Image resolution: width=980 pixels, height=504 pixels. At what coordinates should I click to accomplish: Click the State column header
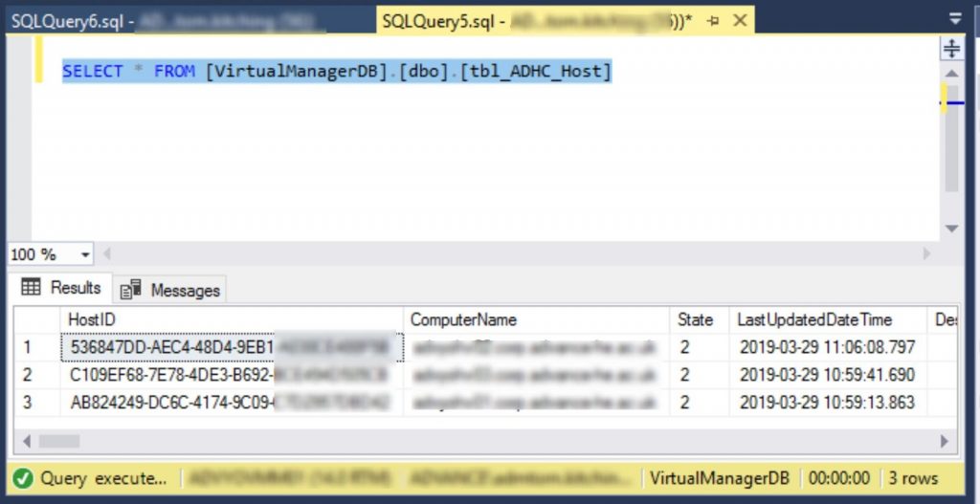pos(700,320)
